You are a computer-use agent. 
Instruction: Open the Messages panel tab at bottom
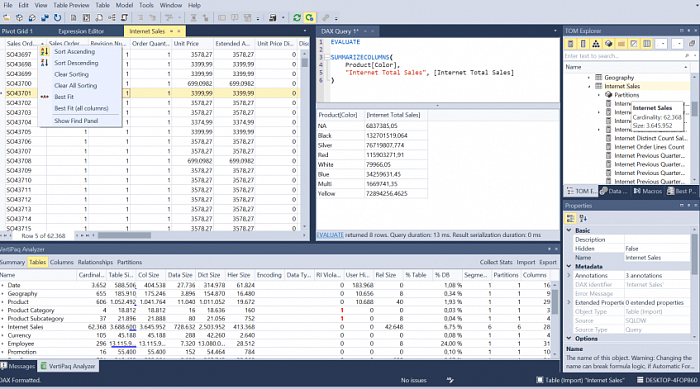[x=18, y=366]
